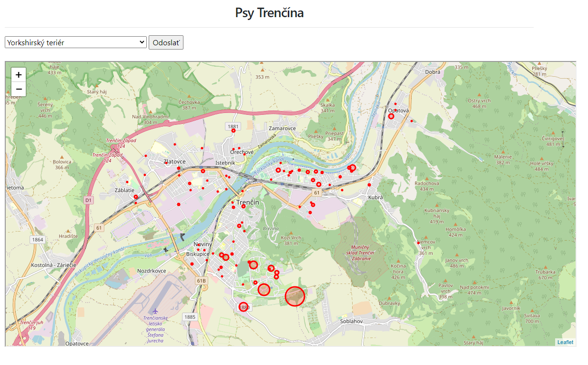The height and width of the screenshot is (365, 588).
Task: Click the route 61 shield on the map
Action: [x=316, y=193]
